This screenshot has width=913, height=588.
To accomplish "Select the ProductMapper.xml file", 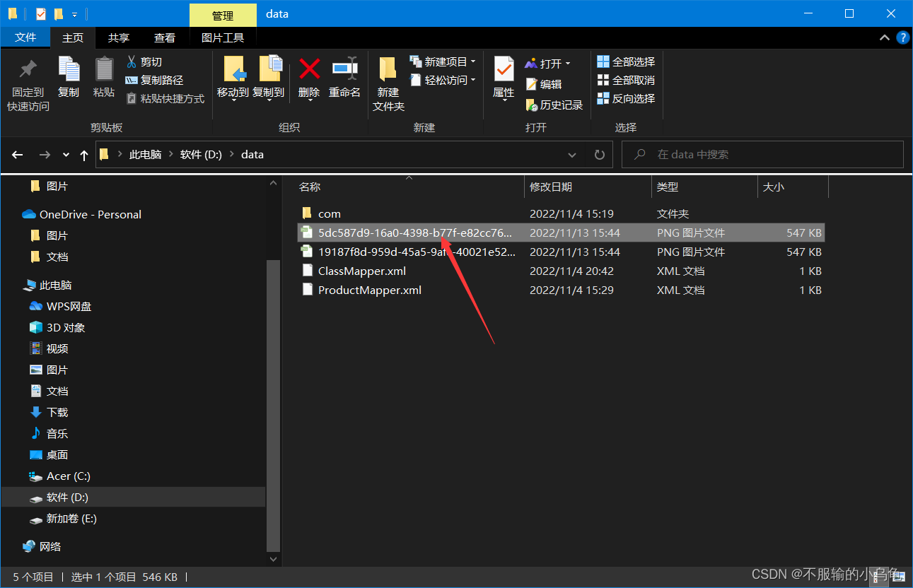I will [x=560, y=290].
